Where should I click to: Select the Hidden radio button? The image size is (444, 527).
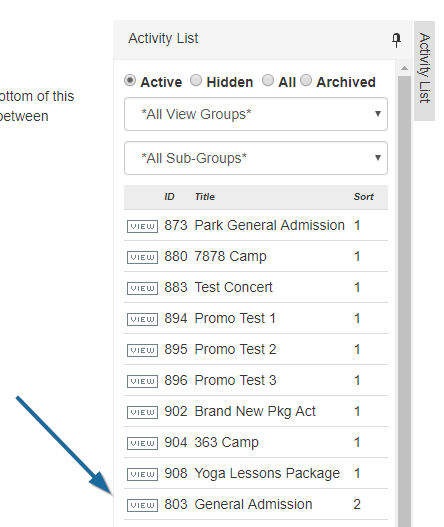coord(196,81)
